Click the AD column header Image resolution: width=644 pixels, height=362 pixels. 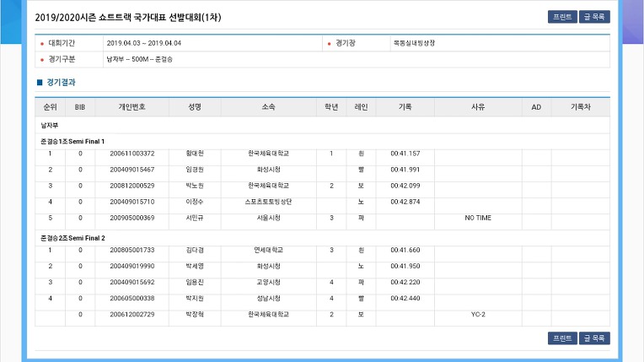point(536,107)
